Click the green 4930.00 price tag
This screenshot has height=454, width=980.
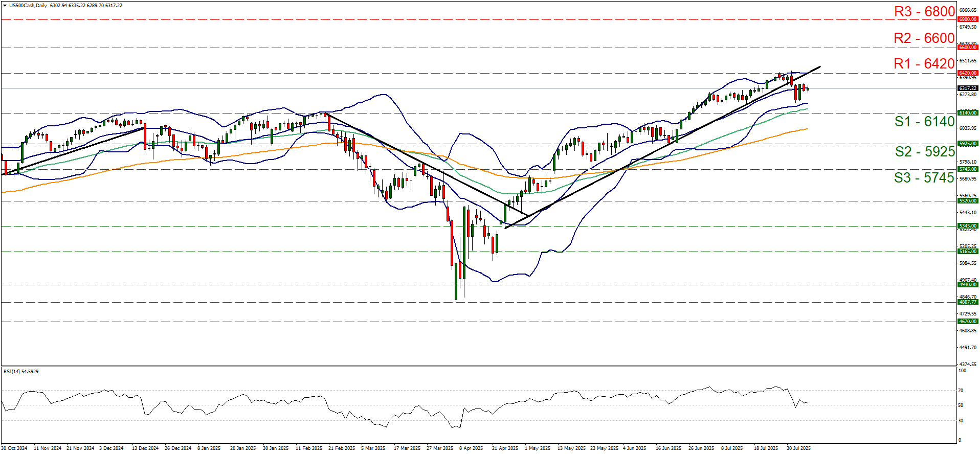point(967,285)
